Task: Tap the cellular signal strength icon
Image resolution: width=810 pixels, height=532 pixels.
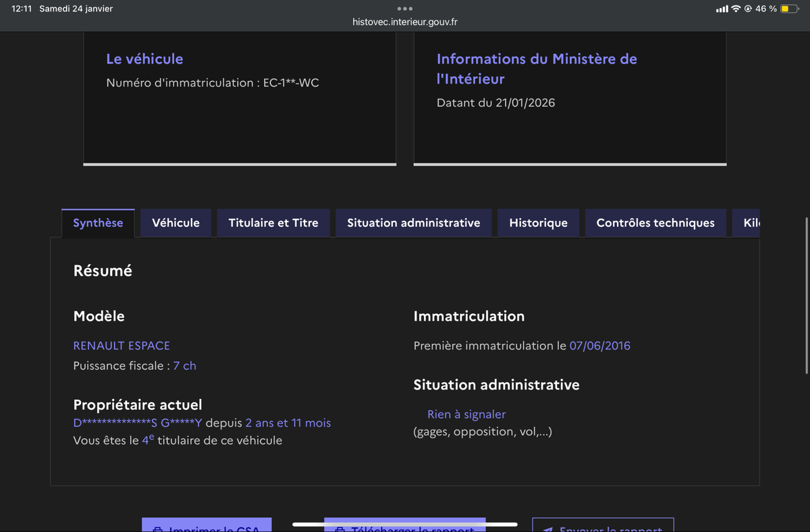Action: (x=722, y=9)
